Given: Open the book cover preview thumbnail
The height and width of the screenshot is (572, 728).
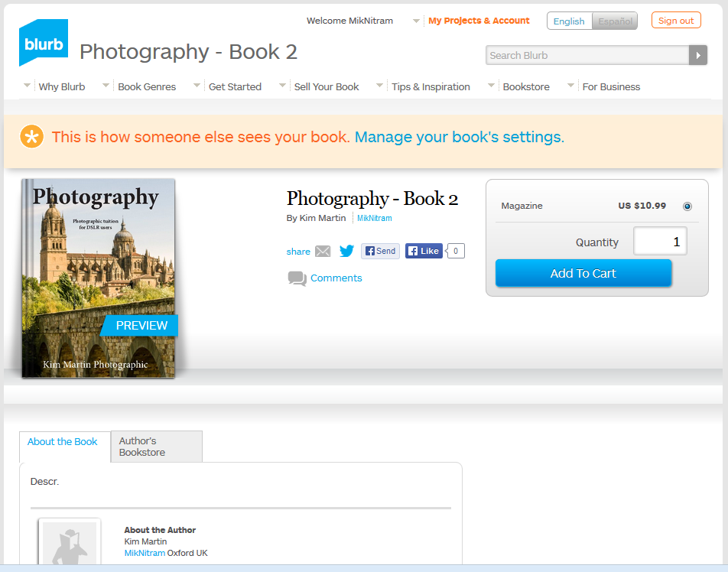Looking at the screenshot, I should coord(99,278).
